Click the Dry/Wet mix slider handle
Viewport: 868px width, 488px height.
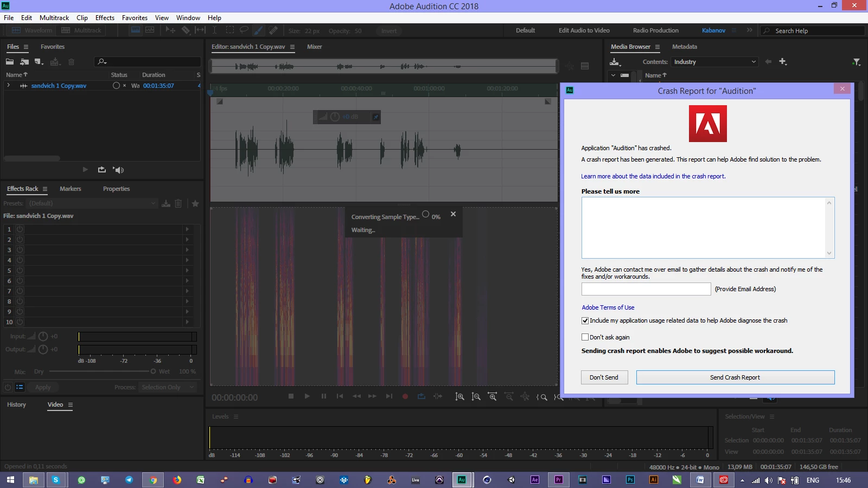[x=153, y=371]
